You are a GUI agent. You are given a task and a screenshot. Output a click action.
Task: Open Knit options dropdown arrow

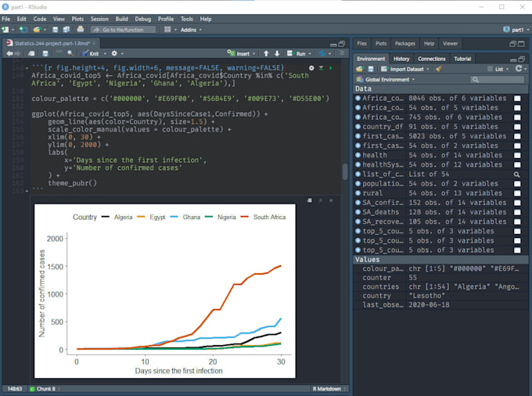[x=105, y=54]
